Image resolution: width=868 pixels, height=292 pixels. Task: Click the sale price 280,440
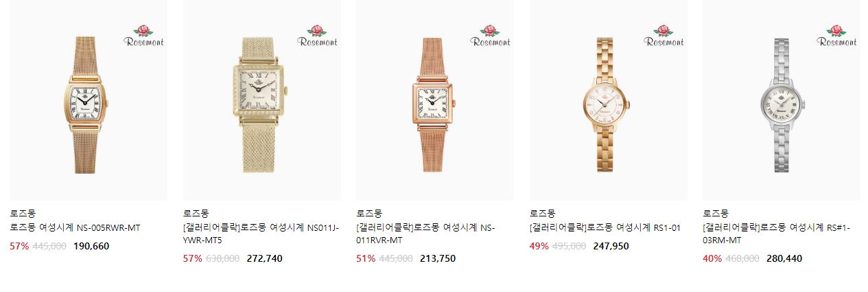pos(784,258)
